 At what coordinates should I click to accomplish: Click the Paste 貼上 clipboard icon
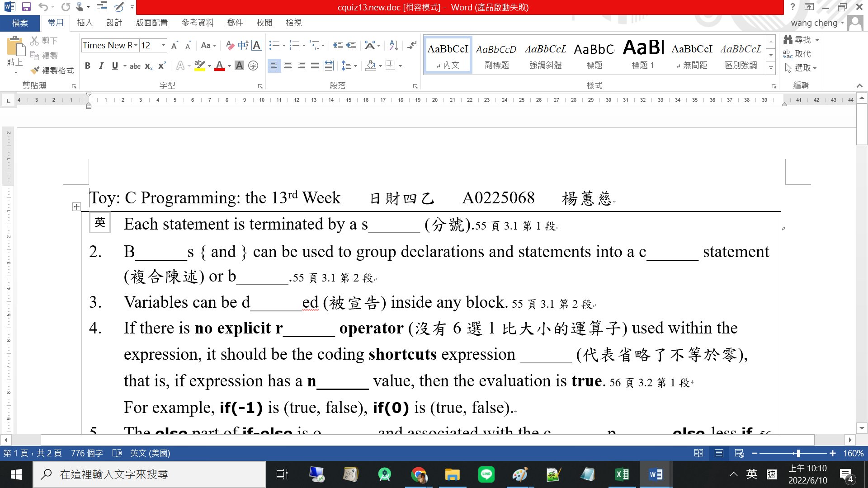coord(15,47)
